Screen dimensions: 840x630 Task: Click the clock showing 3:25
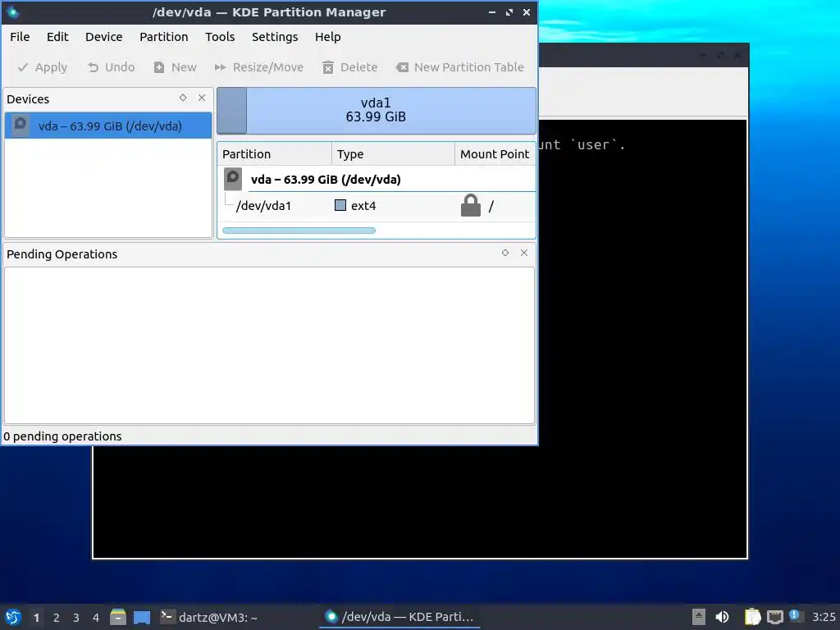click(x=824, y=617)
